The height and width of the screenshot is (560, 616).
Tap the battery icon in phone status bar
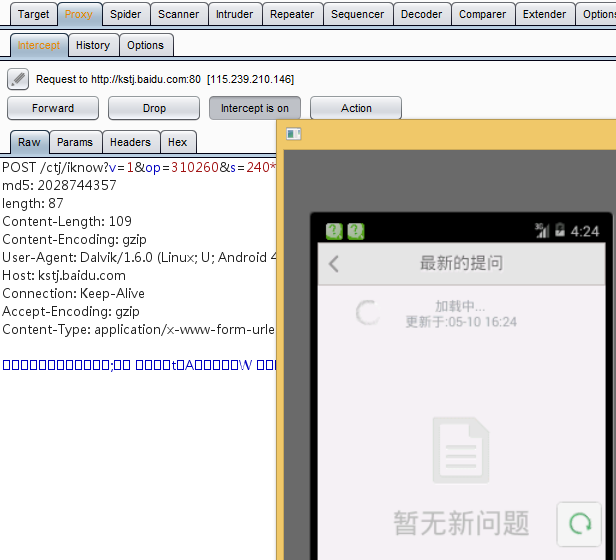[x=560, y=230]
